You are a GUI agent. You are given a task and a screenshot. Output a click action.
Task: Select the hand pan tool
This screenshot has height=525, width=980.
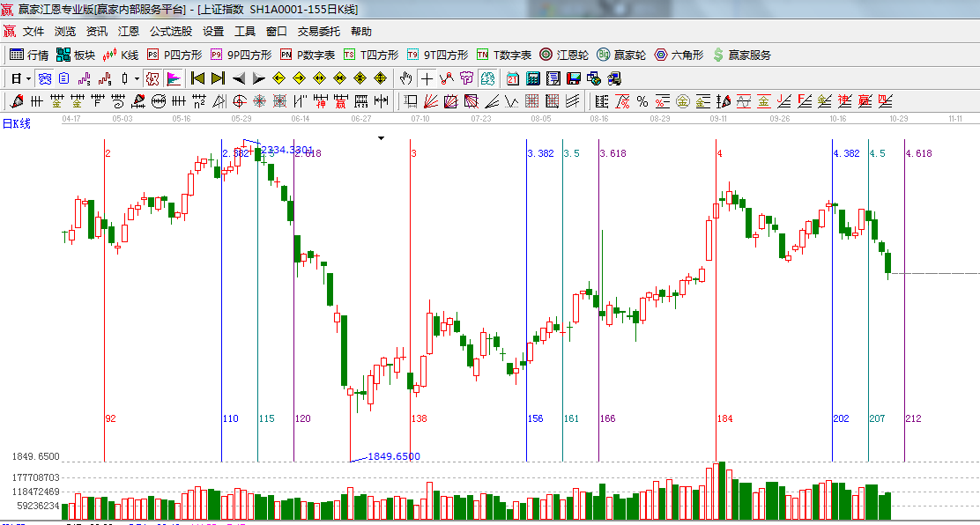(x=406, y=78)
